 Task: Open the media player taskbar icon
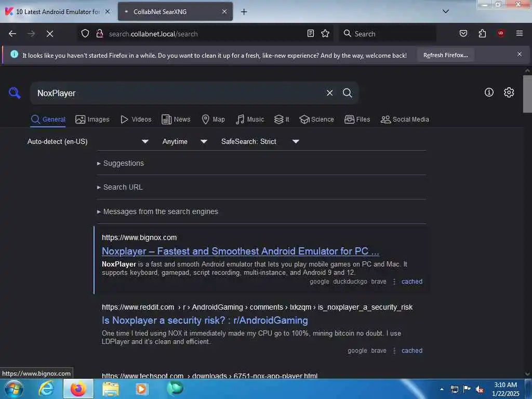point(141,389)
